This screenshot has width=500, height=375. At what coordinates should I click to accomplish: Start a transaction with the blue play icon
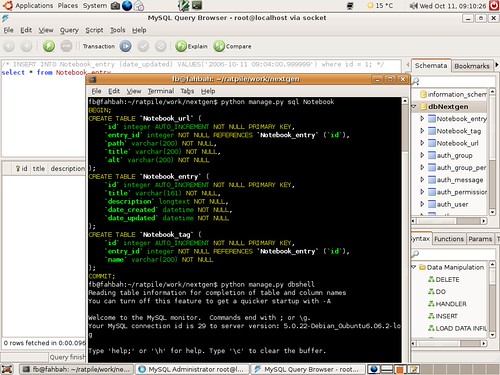tap(126, 46)
